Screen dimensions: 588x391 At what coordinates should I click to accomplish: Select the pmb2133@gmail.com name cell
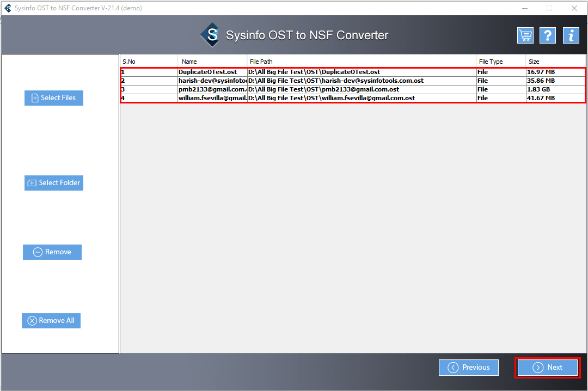point(212,89)
